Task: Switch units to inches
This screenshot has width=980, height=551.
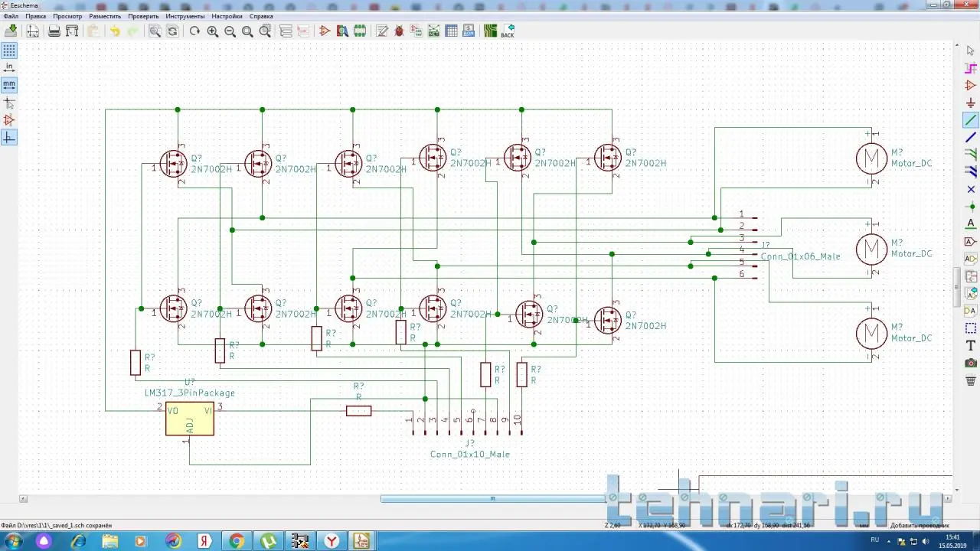Action: click(9, 67)
